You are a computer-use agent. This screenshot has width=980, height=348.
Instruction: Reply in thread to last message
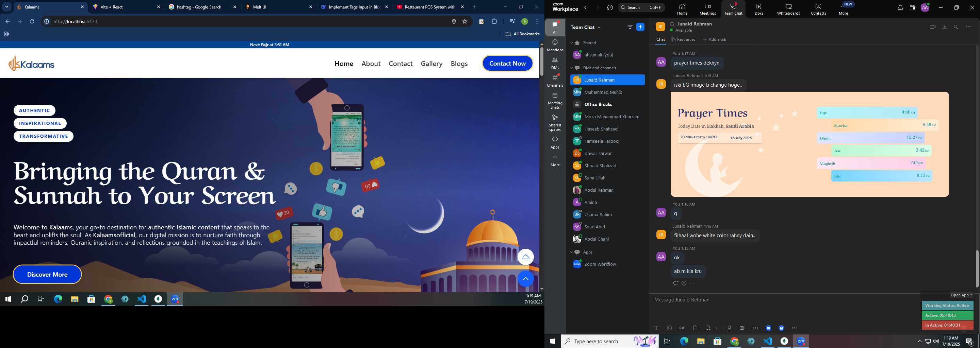coord(676,283)
